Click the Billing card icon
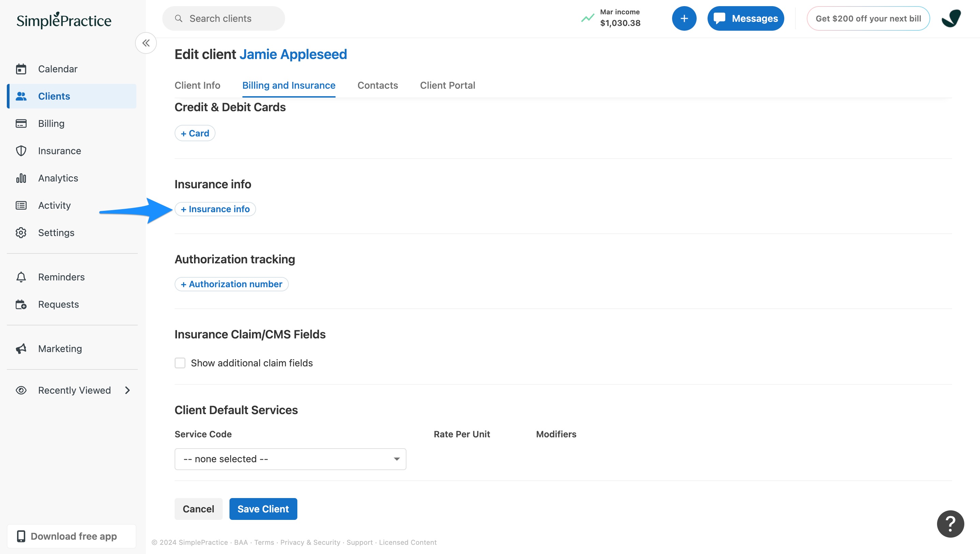 point(21,123)
